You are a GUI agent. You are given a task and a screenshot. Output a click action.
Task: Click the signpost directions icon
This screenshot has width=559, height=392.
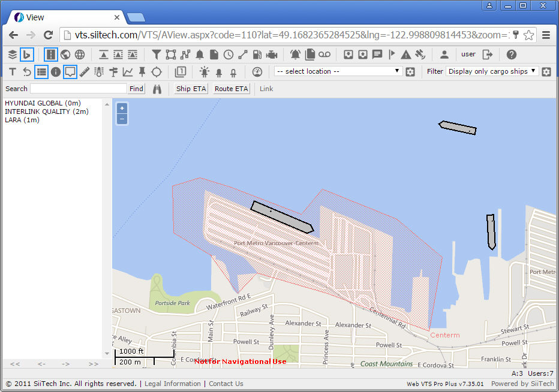tap(113, 72)
